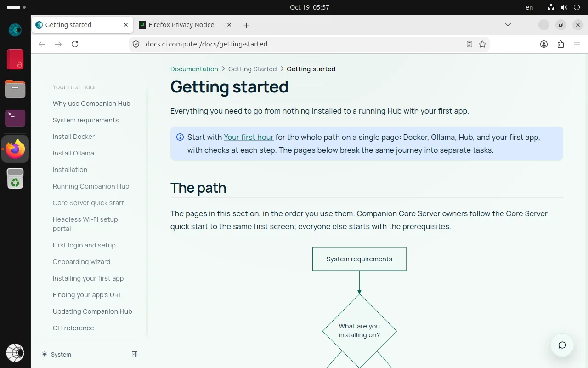Bookmark this page with the star icon
Viewport: 588px width, 368px height.
point(482,44)
